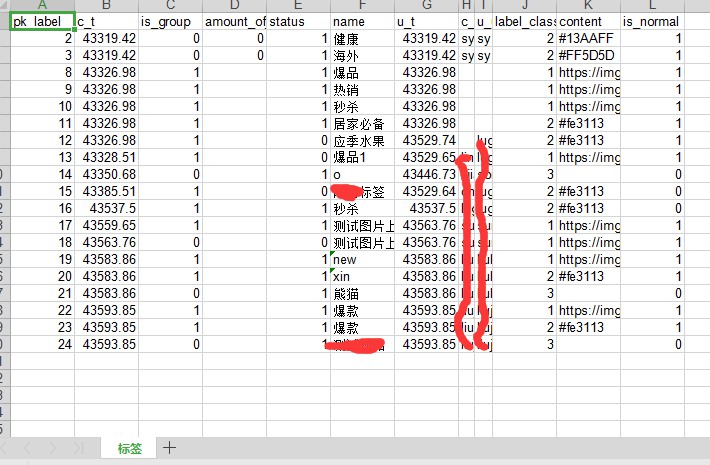Select the u_t value 43446.73
Viewport: 710px width, 465px height.
point(426,175)
